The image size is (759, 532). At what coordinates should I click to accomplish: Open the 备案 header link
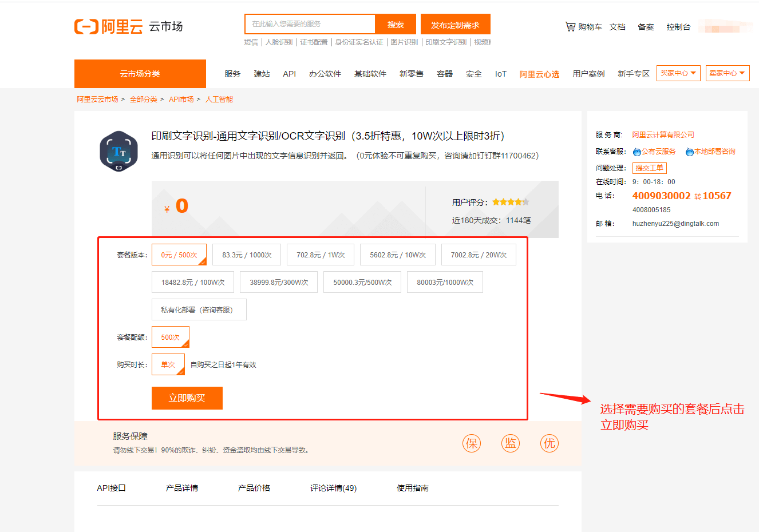(x=646, y=27)
